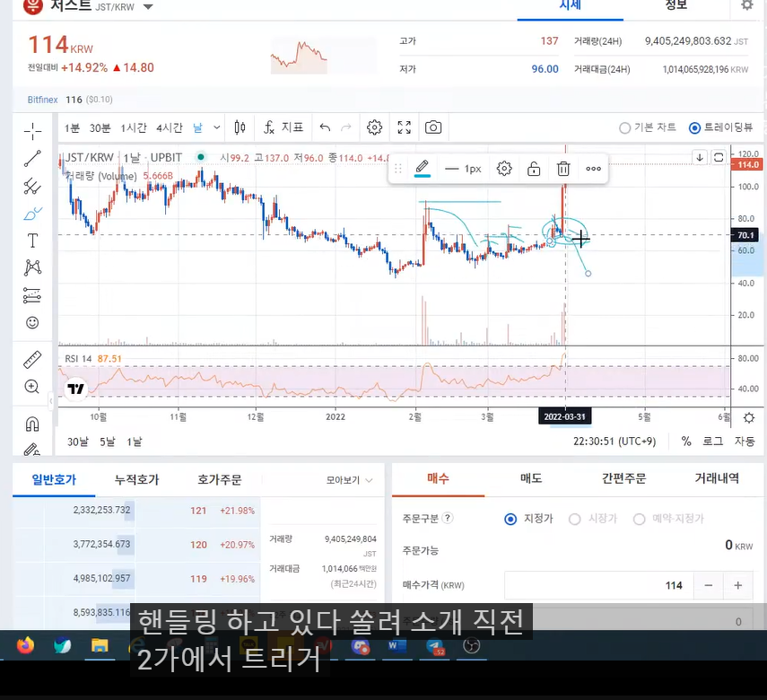Take a chart snapshot with camera icon
This screenshot has height=700, width=767.
click(433, 127)
